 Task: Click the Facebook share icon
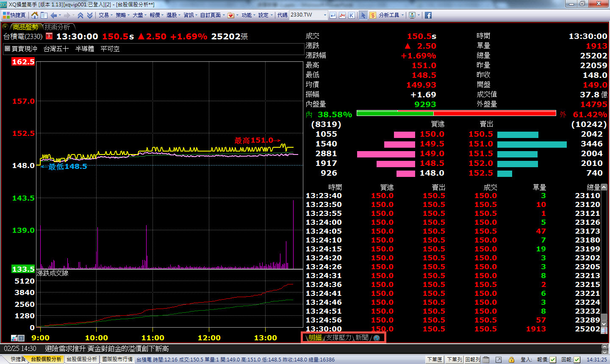point(428,15)
